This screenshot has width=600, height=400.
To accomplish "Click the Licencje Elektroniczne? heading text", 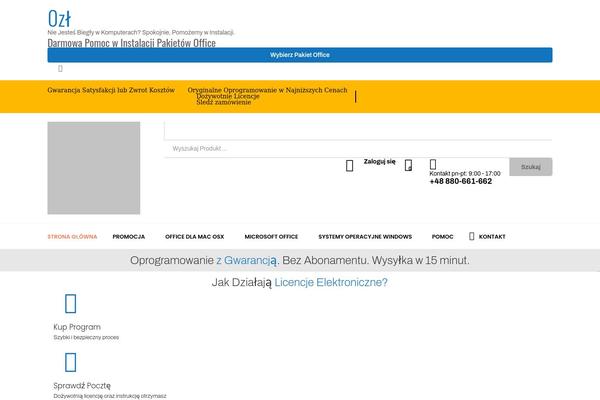I will click(331, 282).
